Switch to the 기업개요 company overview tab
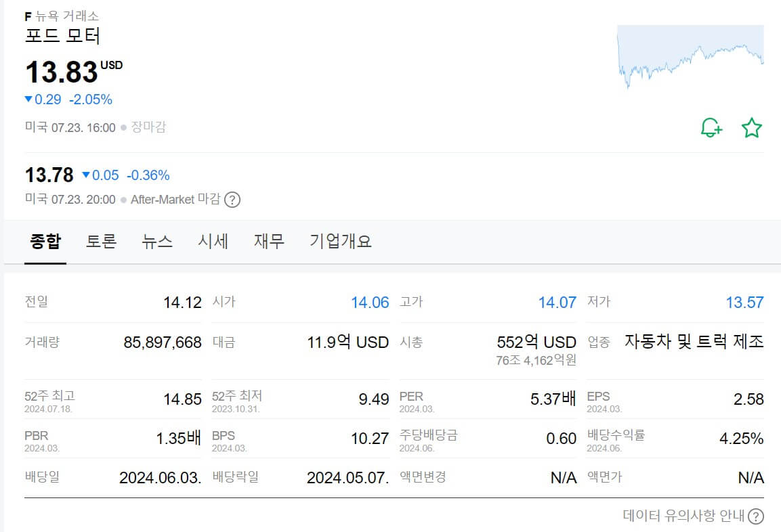Image resolution: width=781 pixels, height=532 pixels. tap(340, 241)
